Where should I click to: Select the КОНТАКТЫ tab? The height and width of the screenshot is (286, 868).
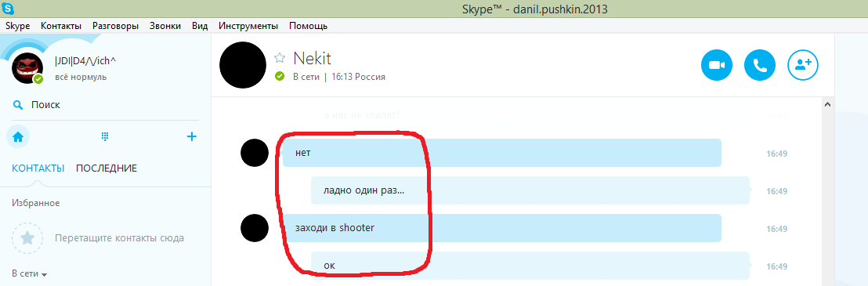(38, 168)
